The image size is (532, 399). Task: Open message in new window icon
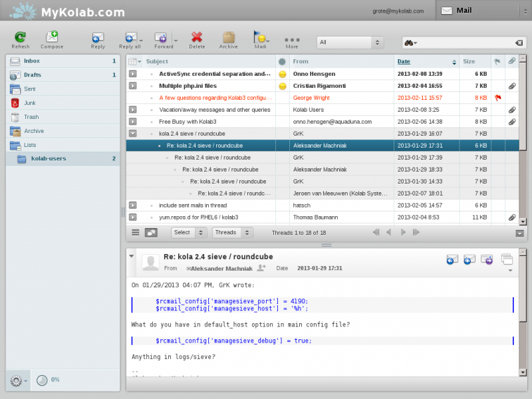coord(507,259)
